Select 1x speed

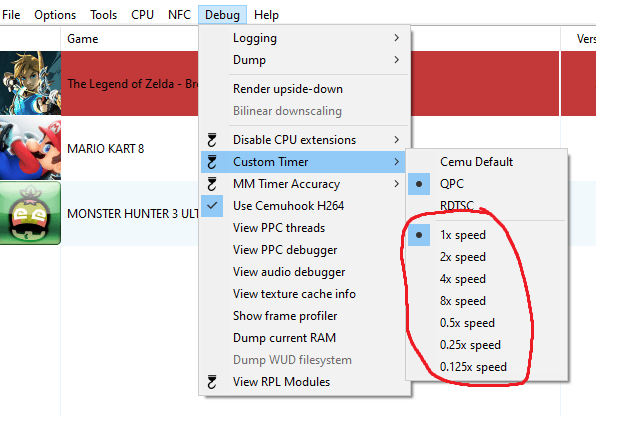pyautogui.click(x=487, y=235)
